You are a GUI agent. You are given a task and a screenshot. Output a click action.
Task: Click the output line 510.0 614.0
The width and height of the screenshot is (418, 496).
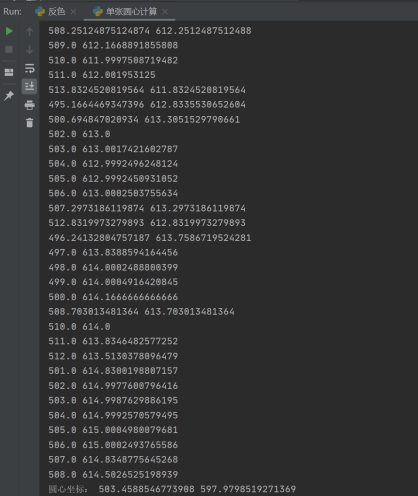79,326
